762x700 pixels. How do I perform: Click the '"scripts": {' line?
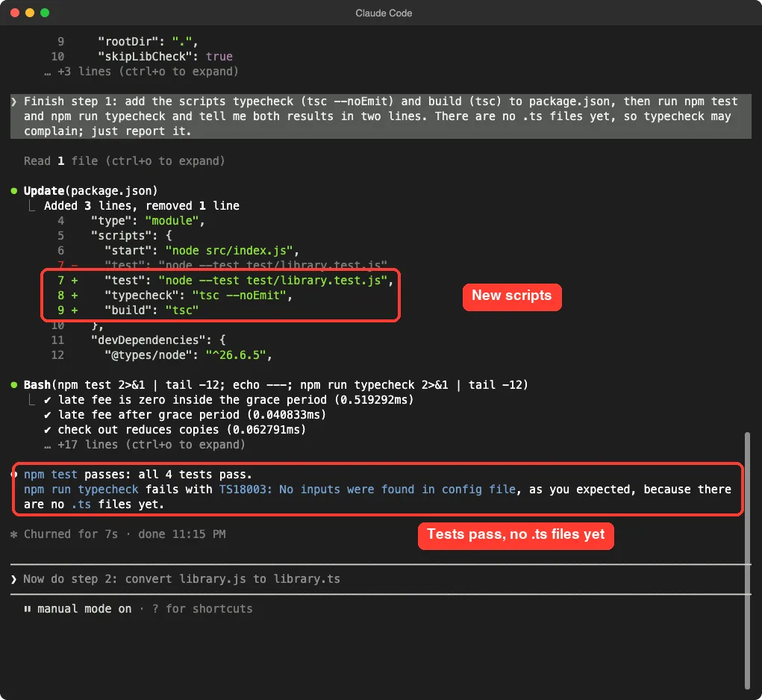coord(131,236)
